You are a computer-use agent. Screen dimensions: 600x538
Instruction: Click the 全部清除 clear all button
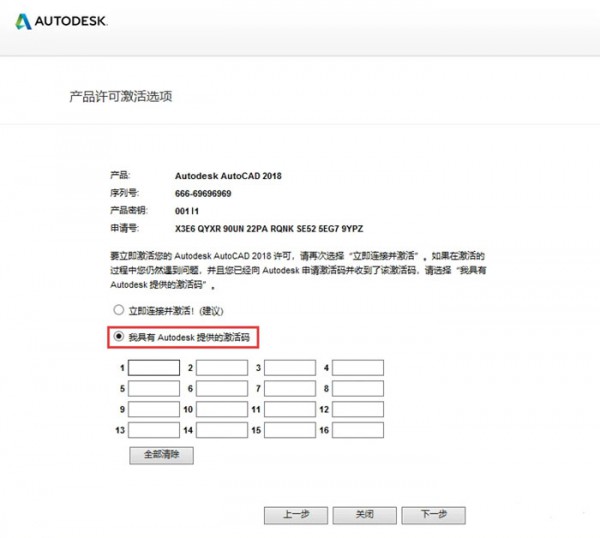pyautogui.click(x=161, y=455)
